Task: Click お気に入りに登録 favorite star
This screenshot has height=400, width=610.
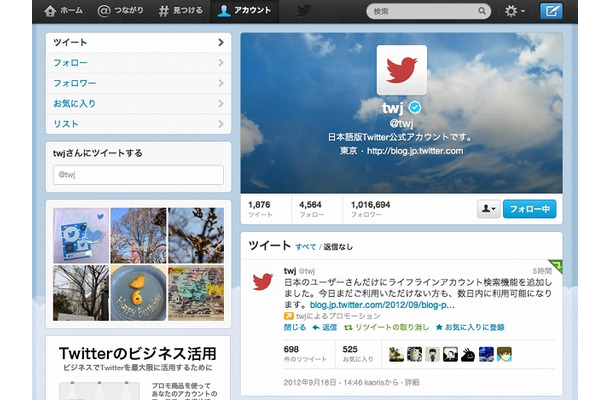Action: pyautogui.click(x=470, y=327)
